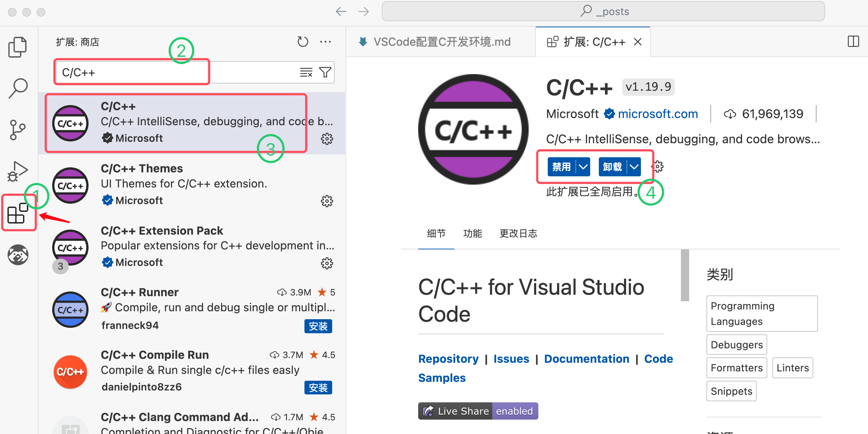This screenshot has height=434, width=868.
Task: Click the extension details vertical scrollbar
Action: [684, 275]
